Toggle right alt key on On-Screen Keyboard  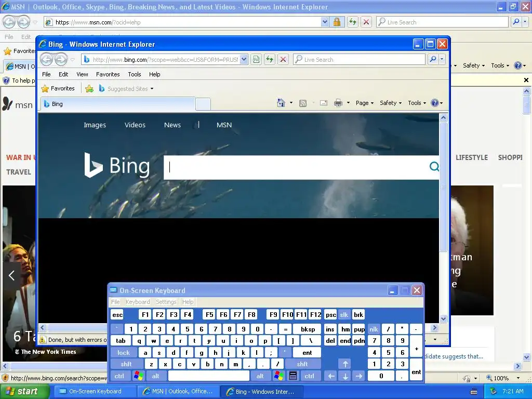[260, 376]
